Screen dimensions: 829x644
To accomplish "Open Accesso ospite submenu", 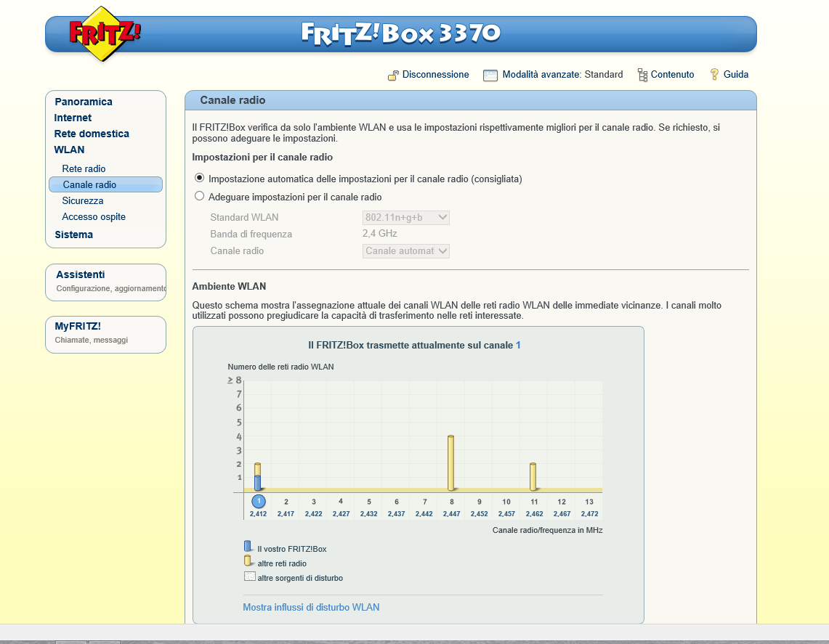I will coord(94,216).
